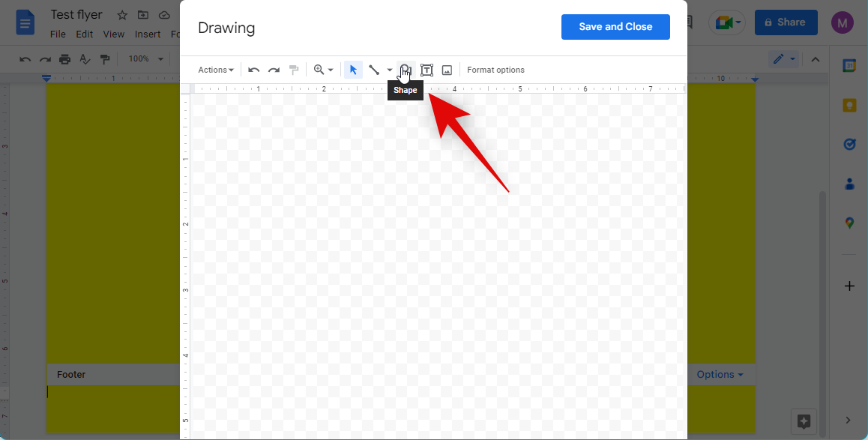868x440 pixels.
Task: Open the File menu
Action: coord(58,34)
